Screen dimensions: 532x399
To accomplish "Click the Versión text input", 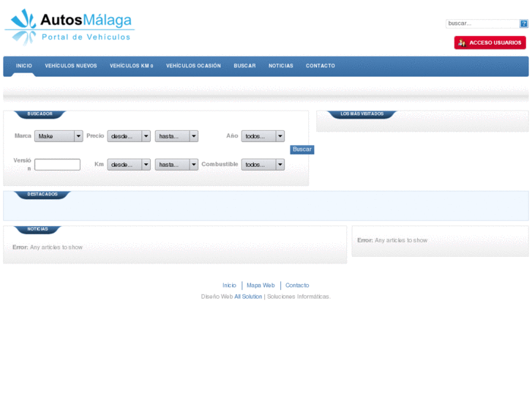I will tap(57, 165).
